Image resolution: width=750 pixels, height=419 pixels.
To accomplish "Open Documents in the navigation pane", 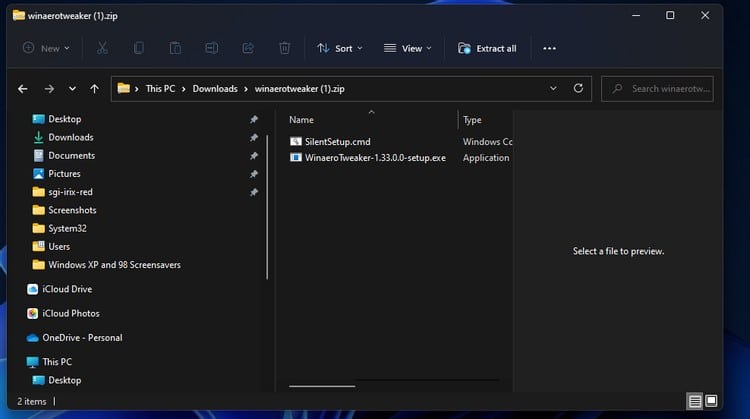I will pyautogui.click(x=71, y=155).
